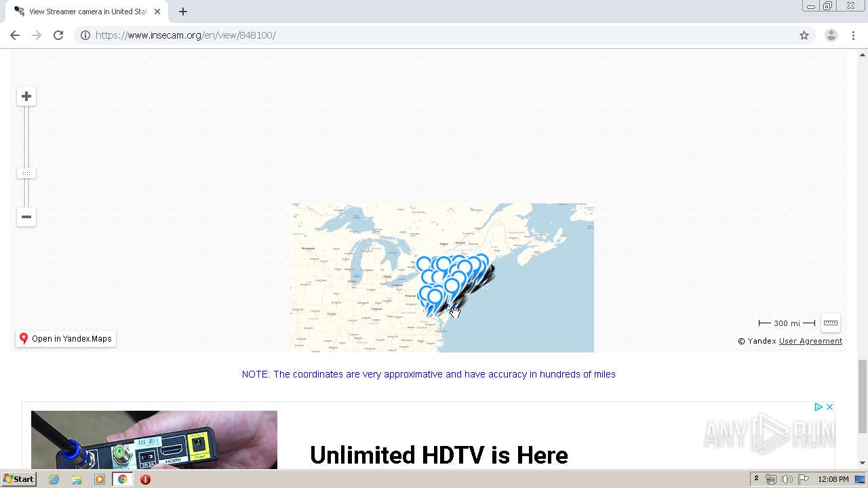Select the View Streamer camera tab
Screen dimensions: 868x488
87,12
